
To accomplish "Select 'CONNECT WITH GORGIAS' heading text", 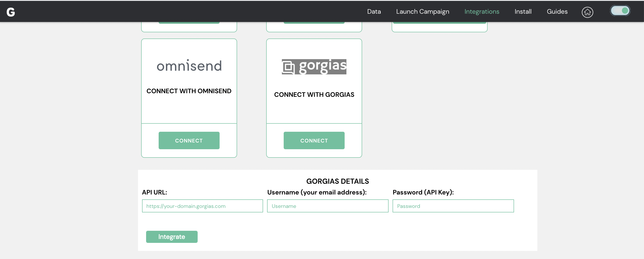I will (x=314, y=95).
